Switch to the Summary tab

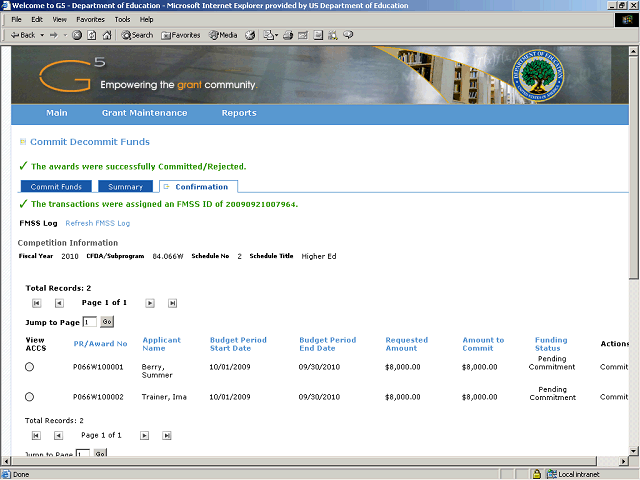click(x=125, y=187)
